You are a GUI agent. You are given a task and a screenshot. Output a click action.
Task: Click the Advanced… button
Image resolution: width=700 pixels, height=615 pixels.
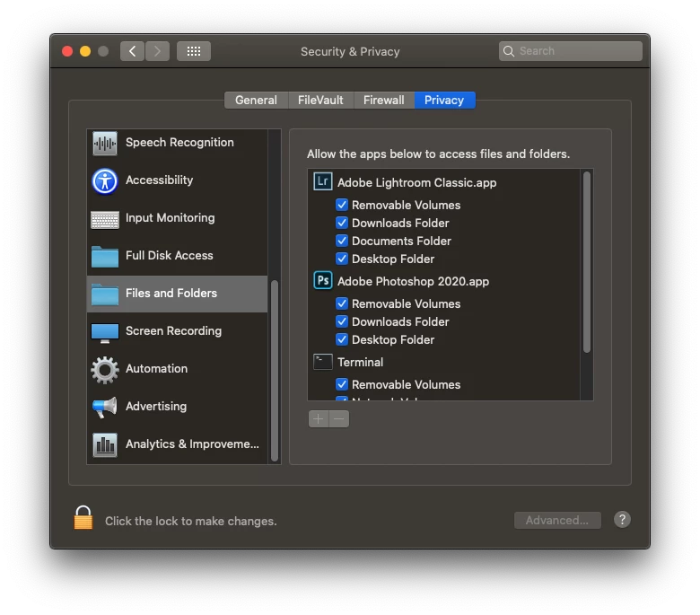click(557, 521)
